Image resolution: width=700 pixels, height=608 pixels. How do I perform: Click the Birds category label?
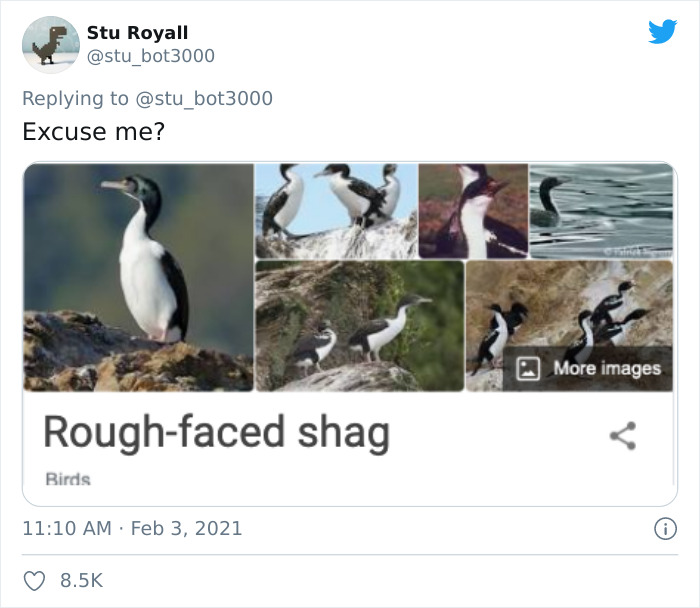pos(68,479)
